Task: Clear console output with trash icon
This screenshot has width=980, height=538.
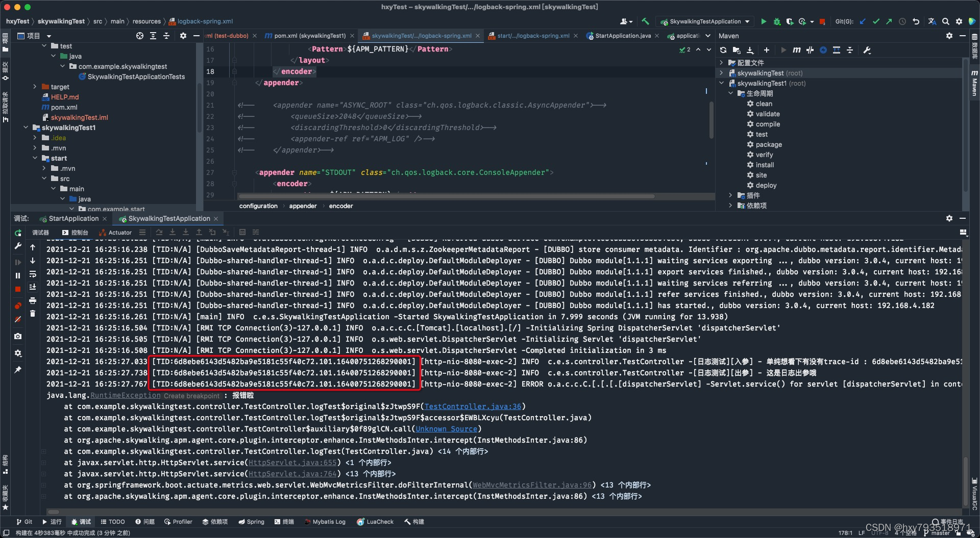Action: click(33, 314)
